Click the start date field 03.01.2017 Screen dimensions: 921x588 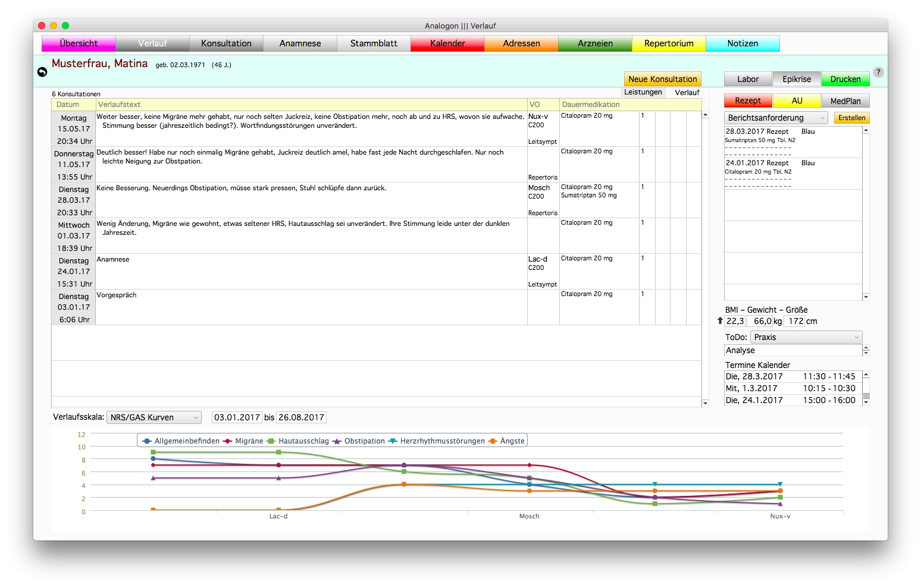tap(237, 417)
